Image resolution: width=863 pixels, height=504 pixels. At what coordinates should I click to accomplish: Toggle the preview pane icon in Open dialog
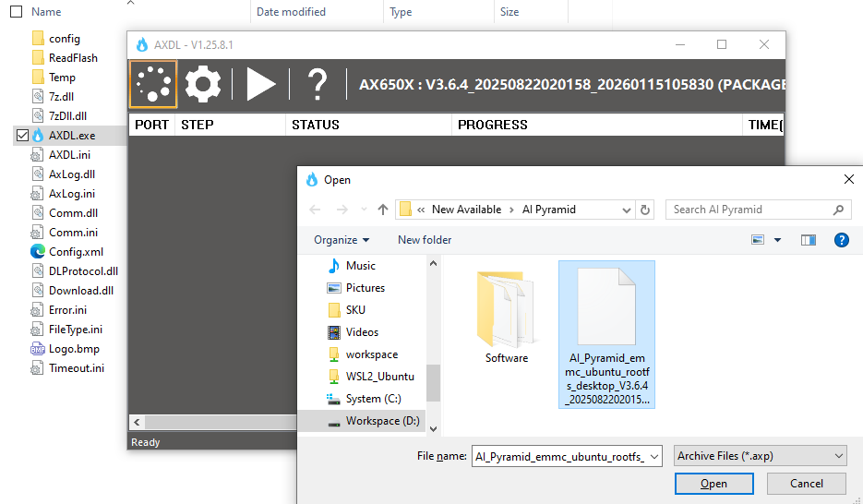pos(808,240)
